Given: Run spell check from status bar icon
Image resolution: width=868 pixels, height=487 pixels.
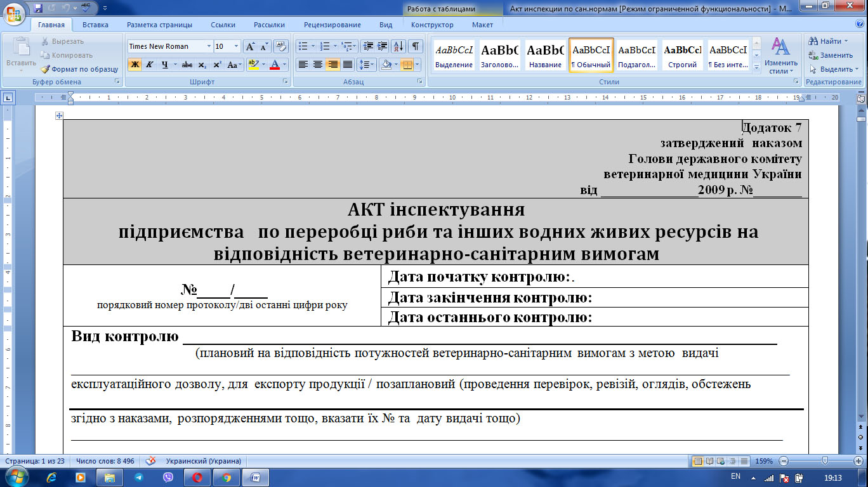Looking at the screenshot, I should point(151,461).
